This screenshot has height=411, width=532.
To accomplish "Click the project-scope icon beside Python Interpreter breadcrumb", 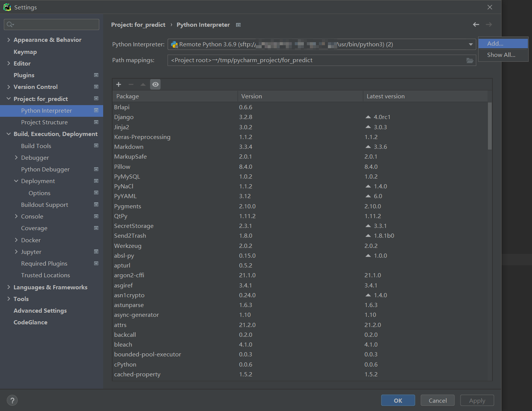I will tap(238, 25).
